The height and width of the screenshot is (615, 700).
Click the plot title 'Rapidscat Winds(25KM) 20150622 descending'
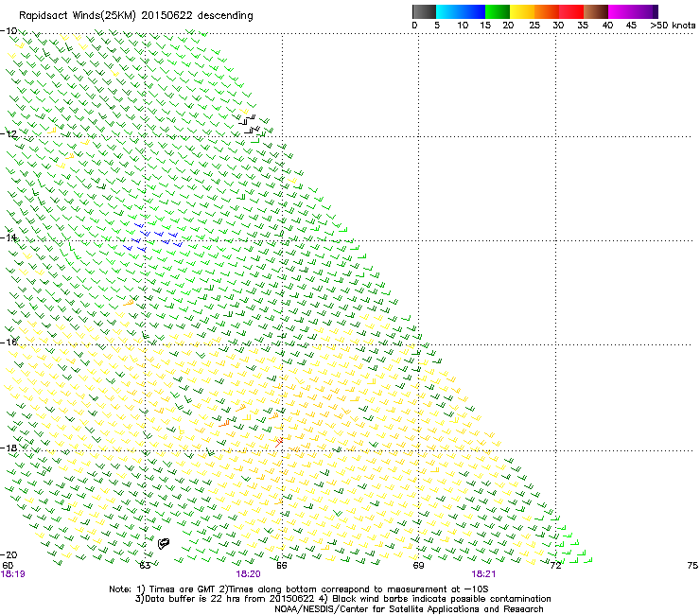point(135,16)
